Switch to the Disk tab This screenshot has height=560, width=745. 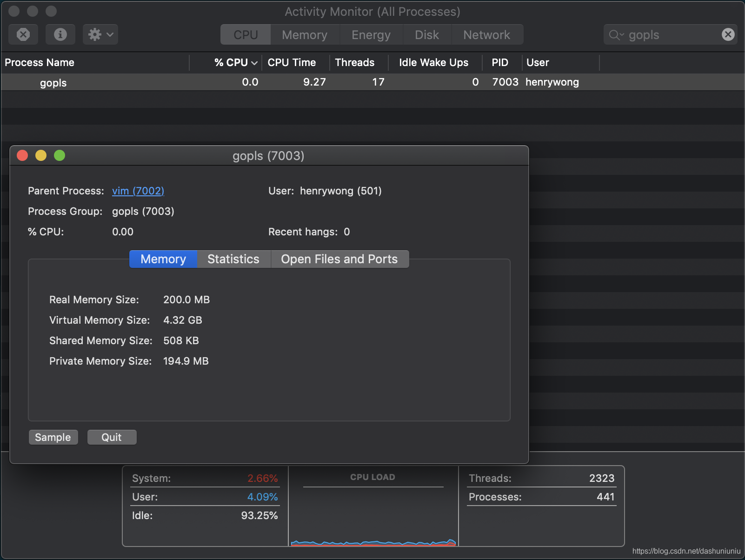click(427, 35)
